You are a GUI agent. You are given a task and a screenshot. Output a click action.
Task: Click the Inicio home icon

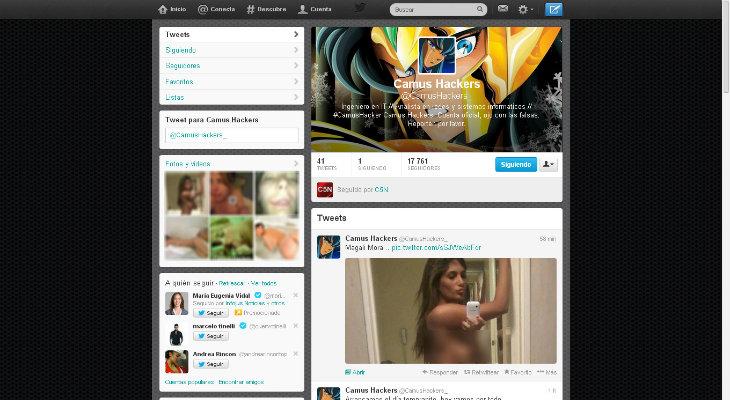[x=163, y=9]
